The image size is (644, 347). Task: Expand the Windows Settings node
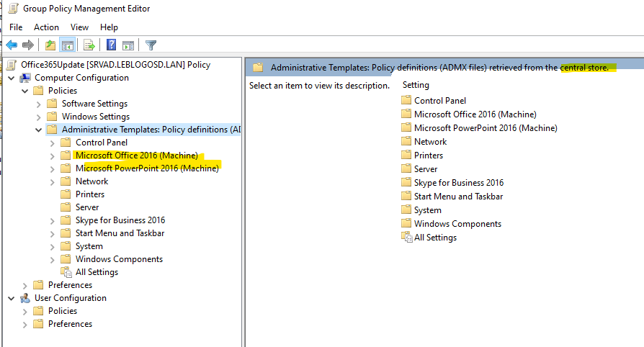click(39, 117)
